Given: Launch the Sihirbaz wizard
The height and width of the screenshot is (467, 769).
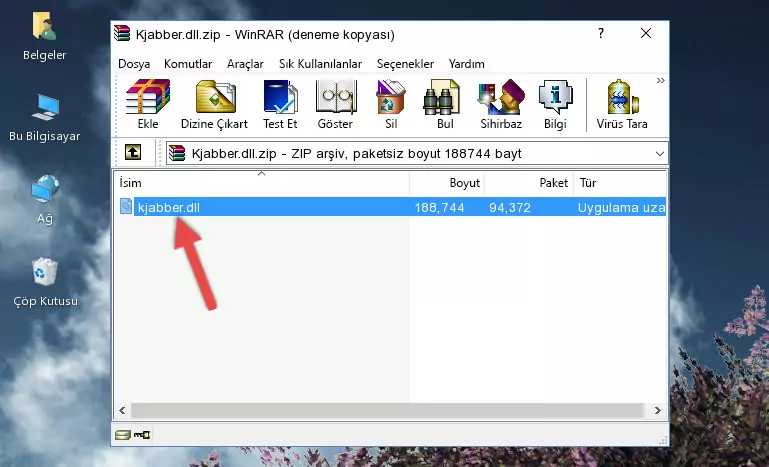Looking at the screenshot, I should pos(501,105).
